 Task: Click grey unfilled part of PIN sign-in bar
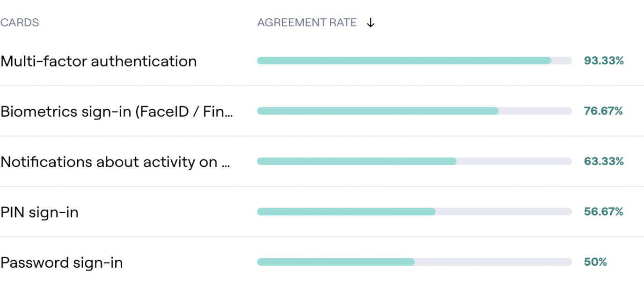[x=504, y=212]
